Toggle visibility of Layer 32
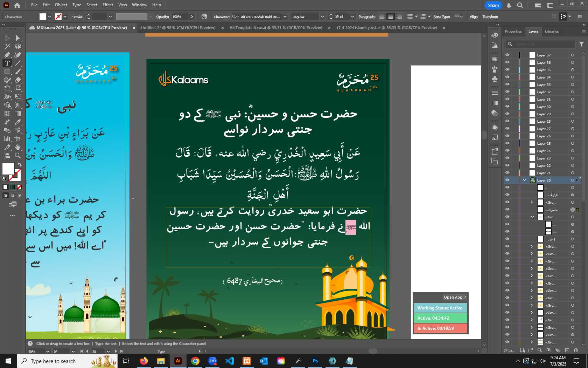Screen dimensions: 588x368 (x=507, y=92)
